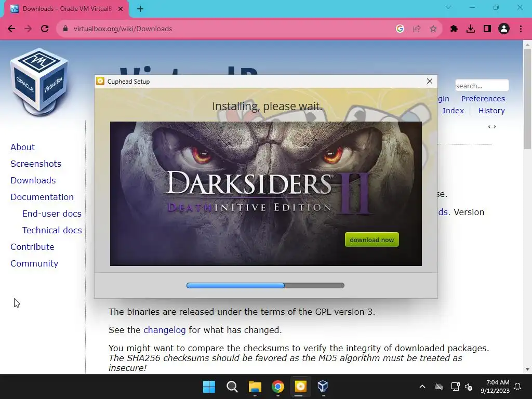Click the green download now button

tap(372, 240)
